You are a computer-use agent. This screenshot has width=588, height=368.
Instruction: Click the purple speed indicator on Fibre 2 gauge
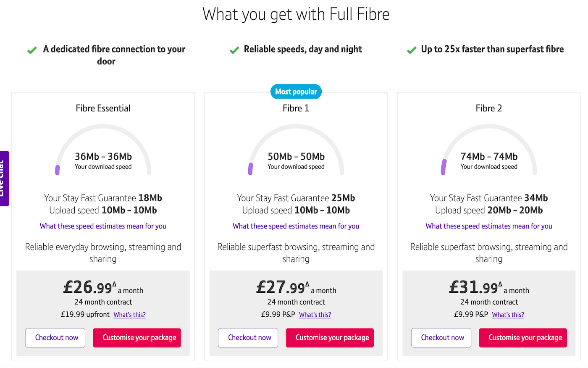[x=444, y=166]
